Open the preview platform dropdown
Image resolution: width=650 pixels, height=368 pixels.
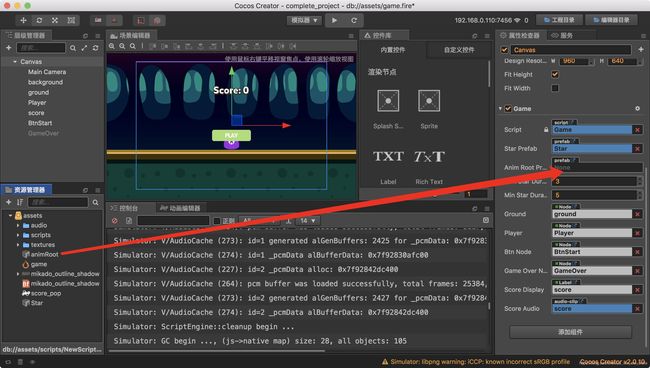click(x=304, y=20)
